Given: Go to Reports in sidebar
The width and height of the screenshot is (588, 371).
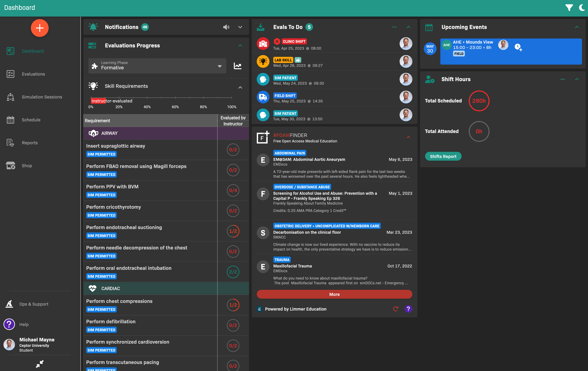Looking at the screenshot, I should tap(30, 143).
